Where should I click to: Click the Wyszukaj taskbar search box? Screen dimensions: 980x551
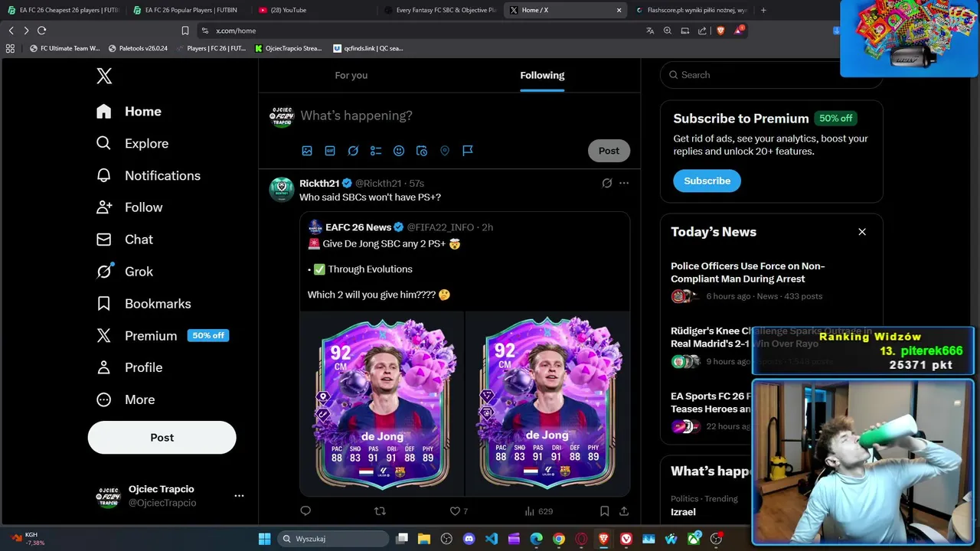coord(332,539)
